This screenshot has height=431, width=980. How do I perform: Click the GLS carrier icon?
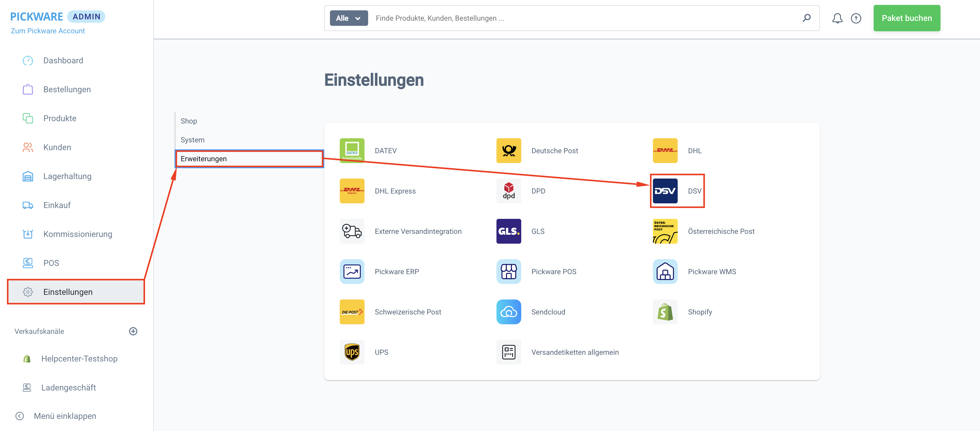[508, 231]
